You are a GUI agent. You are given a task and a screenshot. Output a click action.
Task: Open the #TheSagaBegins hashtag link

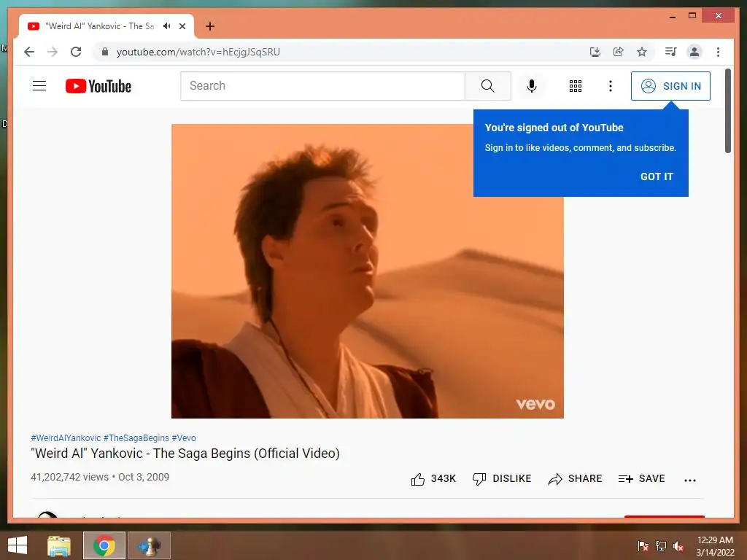coord(136,437)
